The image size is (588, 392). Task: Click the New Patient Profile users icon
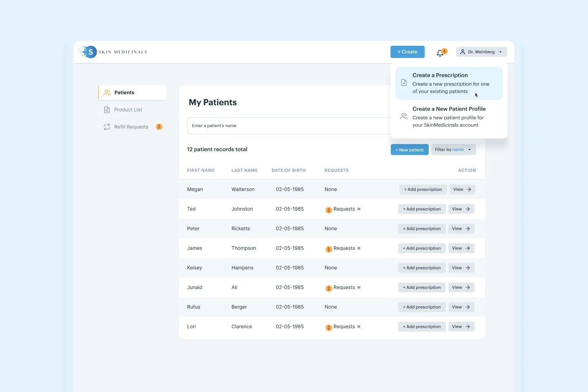click(404, 116)
